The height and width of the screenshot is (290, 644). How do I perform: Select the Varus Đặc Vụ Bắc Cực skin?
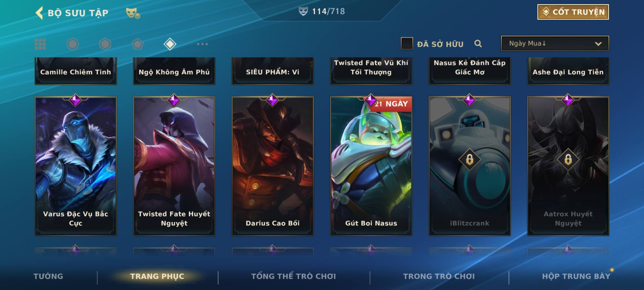tap(76, 166)
